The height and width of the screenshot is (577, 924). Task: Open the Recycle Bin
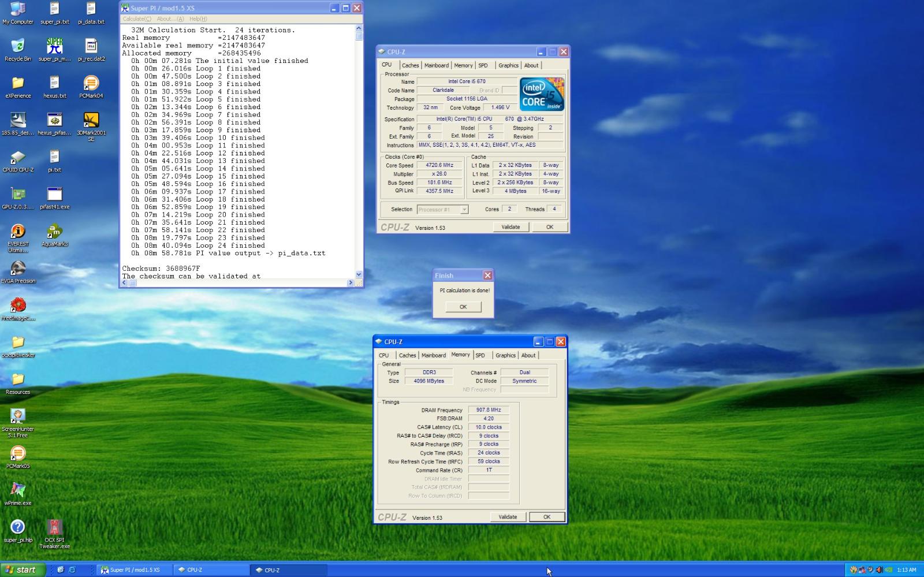pos(18,50)
